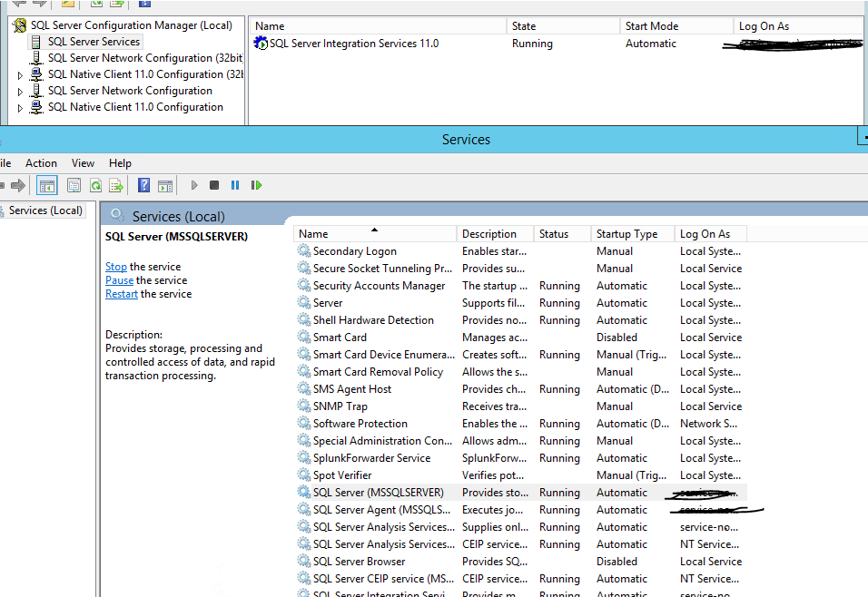The image size is (868, 597).
Task: Expand the last SQL Native Client 11.0 Configuration node
Action: click(x=21, y=107)
